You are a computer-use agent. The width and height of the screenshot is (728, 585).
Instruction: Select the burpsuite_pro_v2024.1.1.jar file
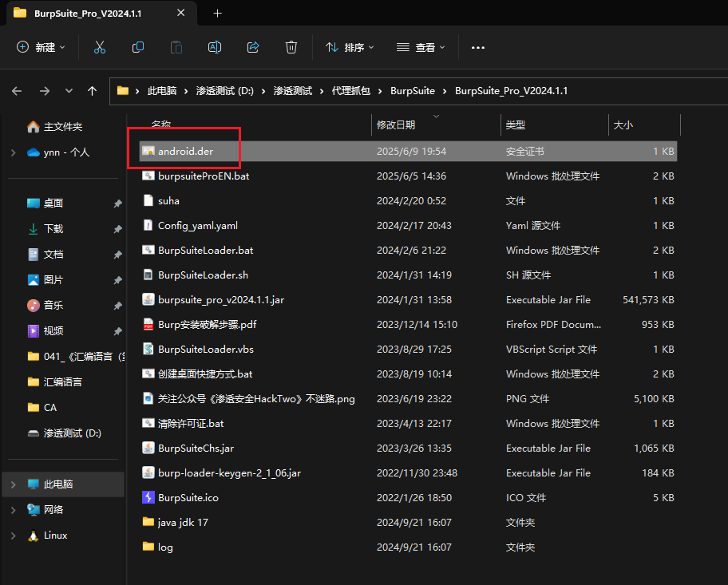(x=220, y=300)
